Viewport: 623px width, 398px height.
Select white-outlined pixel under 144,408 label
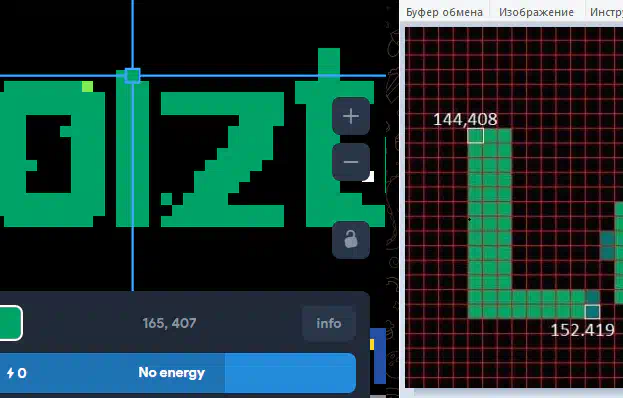click(x=476, y=135)
